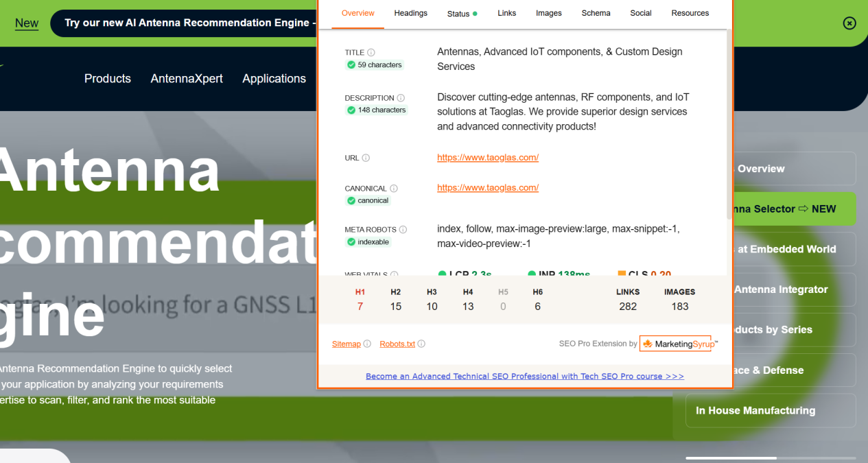868x463 pixels.
Task: Switch to the Resources tab
Action: [690, 13]
